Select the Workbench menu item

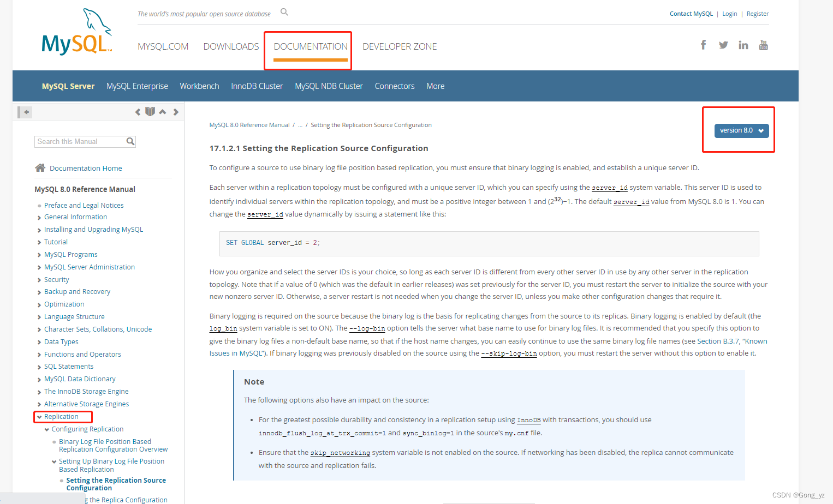pyautogui.click(x=199, y=86)
